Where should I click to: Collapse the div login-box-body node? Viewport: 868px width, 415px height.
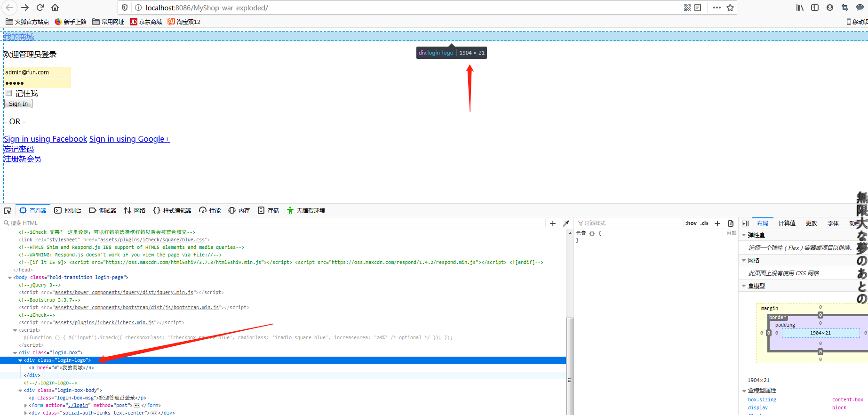pos(20,391)
